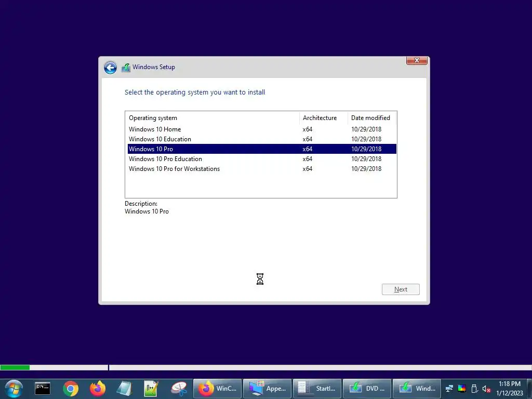Screen dimensions: 532x399
Task: Click the Windows Setup title icon
Action: pos(126,67)
